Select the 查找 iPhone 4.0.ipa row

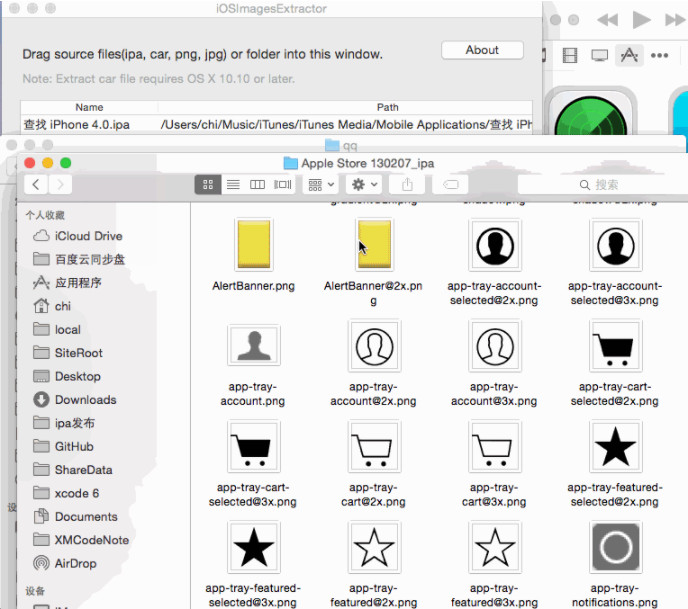point(276,125)
